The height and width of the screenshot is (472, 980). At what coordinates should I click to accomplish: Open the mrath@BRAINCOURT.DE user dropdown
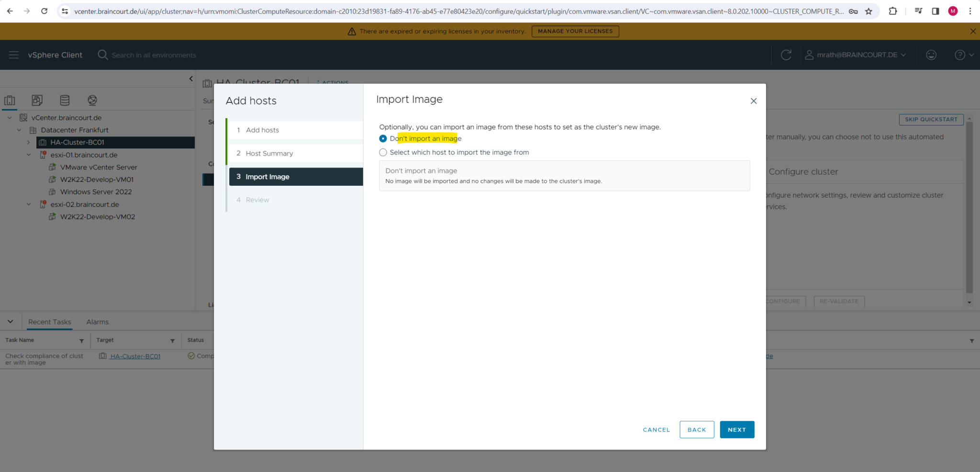pos(857,55)
